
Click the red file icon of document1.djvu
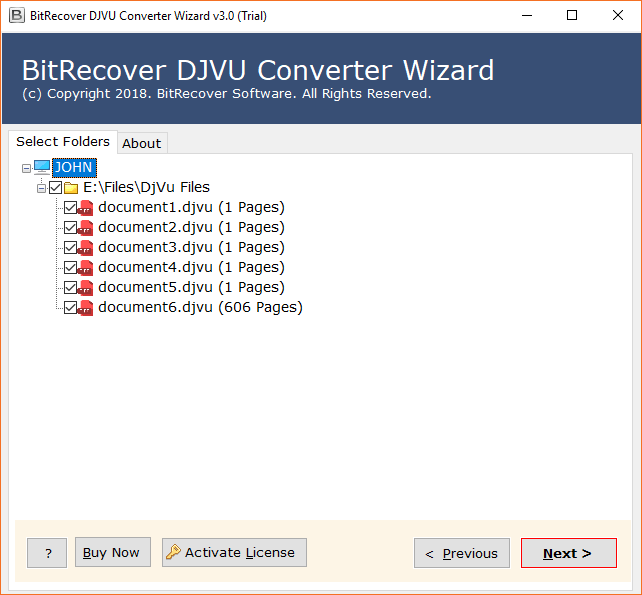click(x=85, y=208)
